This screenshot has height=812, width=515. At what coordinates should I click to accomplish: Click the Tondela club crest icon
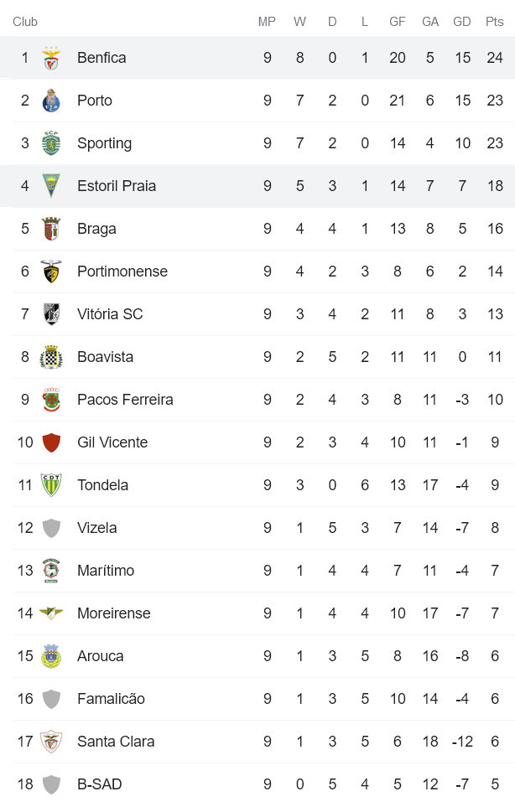tap(51, 485)
